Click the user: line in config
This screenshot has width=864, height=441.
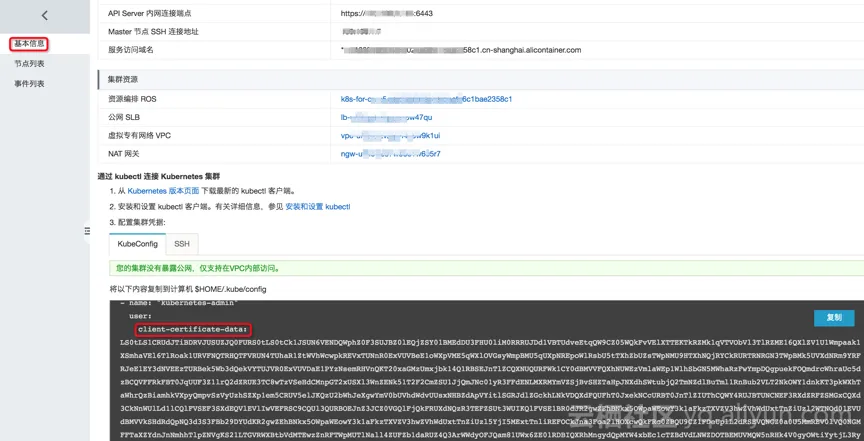point(139,316)
